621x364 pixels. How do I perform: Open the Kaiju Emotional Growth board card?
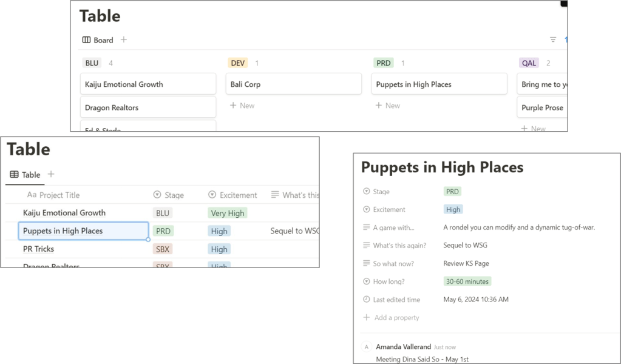point(148,84)
